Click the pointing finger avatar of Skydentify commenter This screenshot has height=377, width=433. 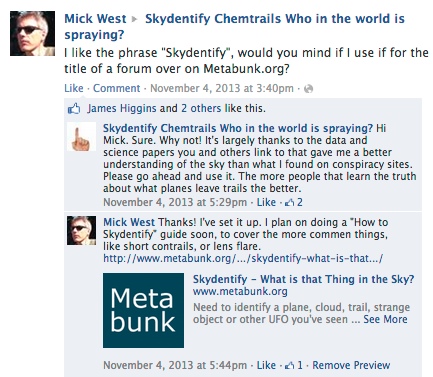tap(81, 137)
